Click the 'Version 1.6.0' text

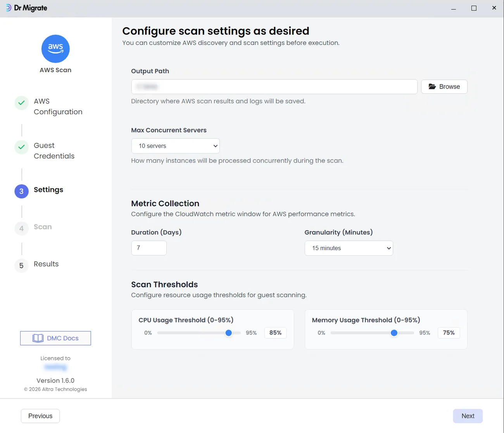(55, 381)
